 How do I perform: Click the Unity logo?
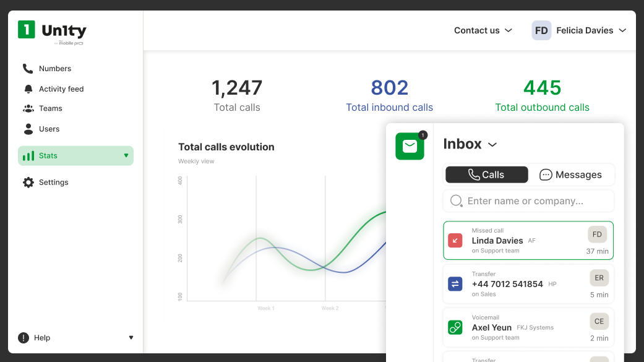pyautogui.click(x=52, y=32)
